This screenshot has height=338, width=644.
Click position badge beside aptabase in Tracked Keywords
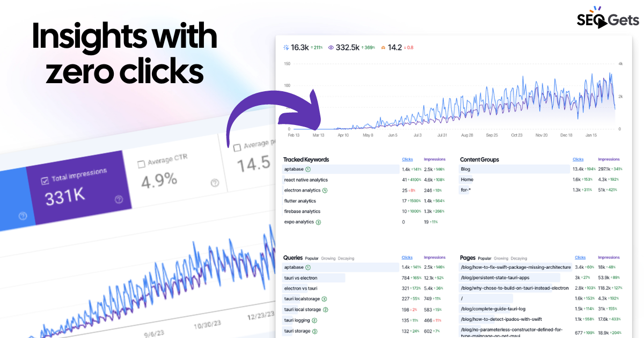coord(308,169)
